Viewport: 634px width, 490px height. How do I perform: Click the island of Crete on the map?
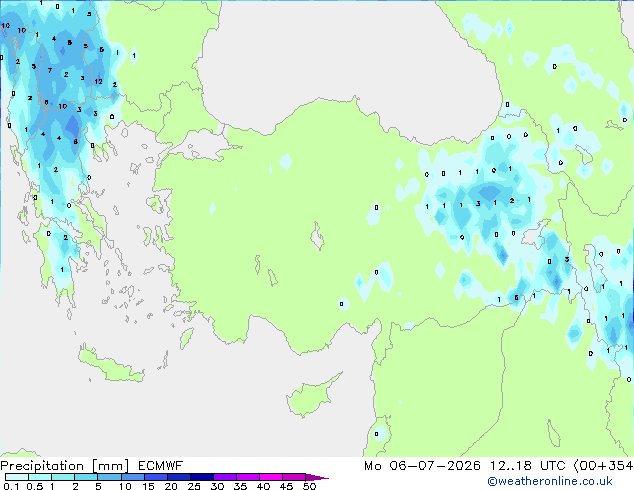(111, 364)
